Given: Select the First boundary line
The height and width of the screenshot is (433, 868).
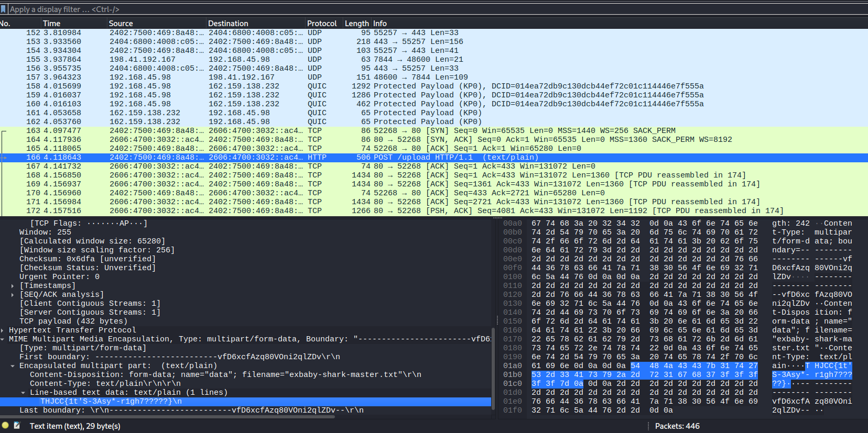Looking at the screenshot, I should 180,357.
